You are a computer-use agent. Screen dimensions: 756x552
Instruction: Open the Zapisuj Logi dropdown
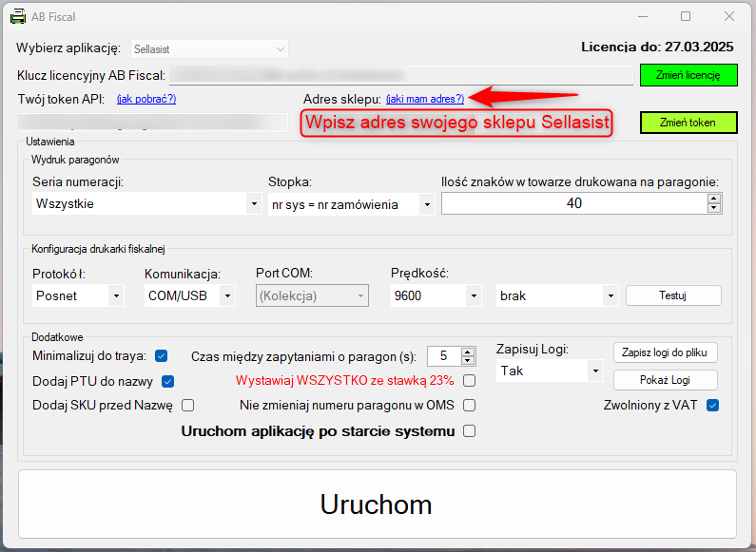(x=594, y=371)
